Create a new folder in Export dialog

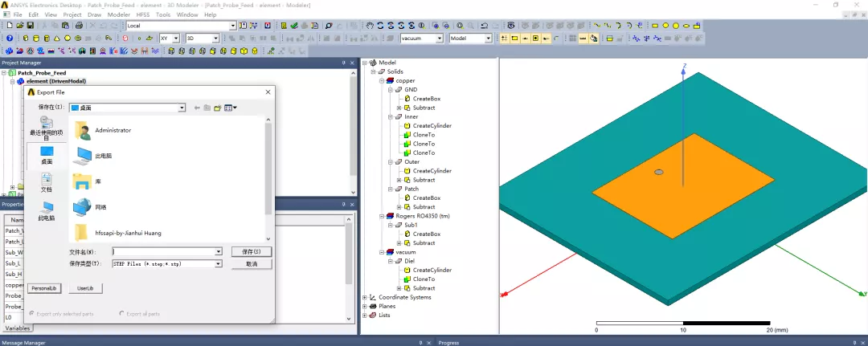click(x=218, y=108)
